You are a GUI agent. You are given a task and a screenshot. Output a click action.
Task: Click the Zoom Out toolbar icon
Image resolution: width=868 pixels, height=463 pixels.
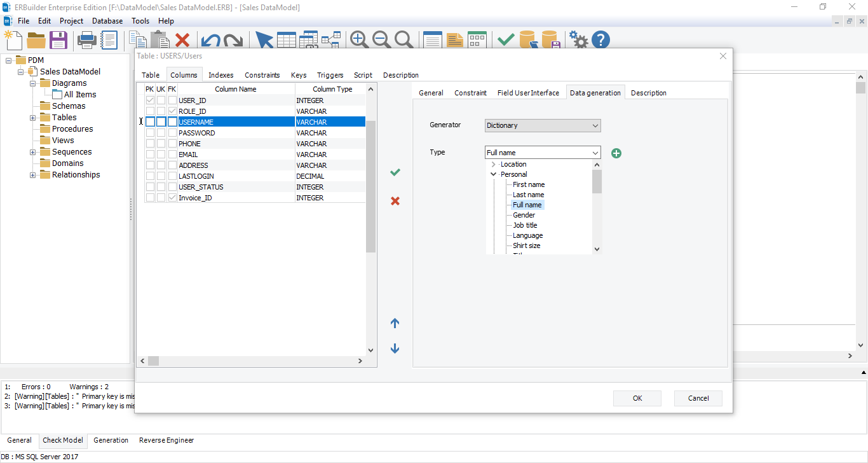[381, 39]
